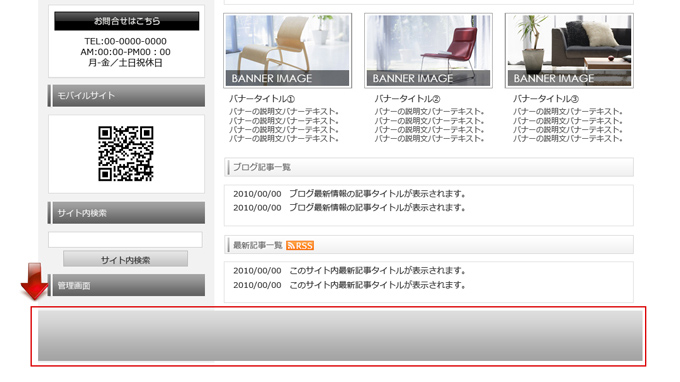Open the first latest site article link
680x382 pixels.
(377, 271)
